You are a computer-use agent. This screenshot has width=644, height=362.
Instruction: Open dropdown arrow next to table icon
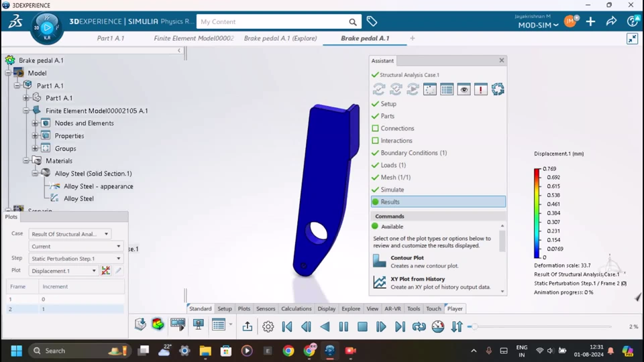click(x=230, y=324)
